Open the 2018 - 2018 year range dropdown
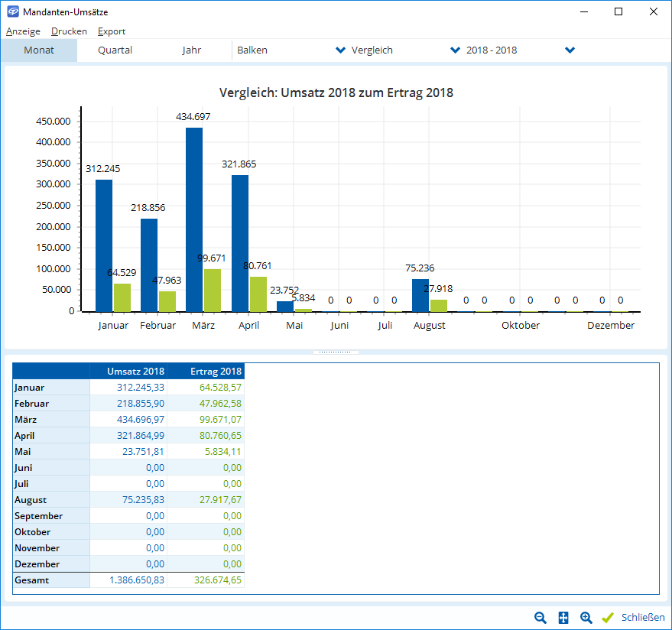The width and height of the screenshot is (672, 630). [x=570, y=50]
